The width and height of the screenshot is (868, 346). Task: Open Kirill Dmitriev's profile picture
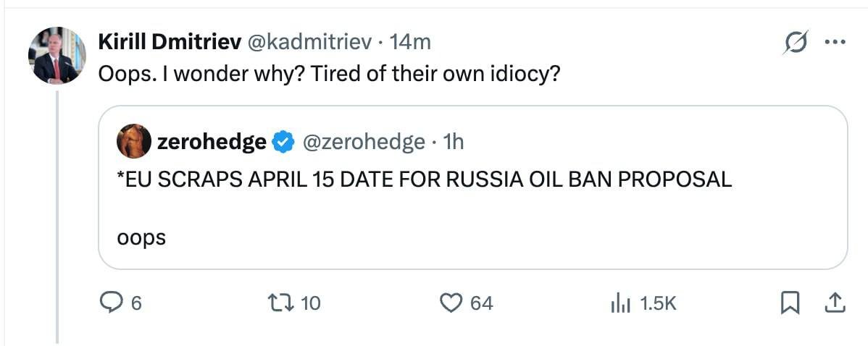[x=57, y=56]
